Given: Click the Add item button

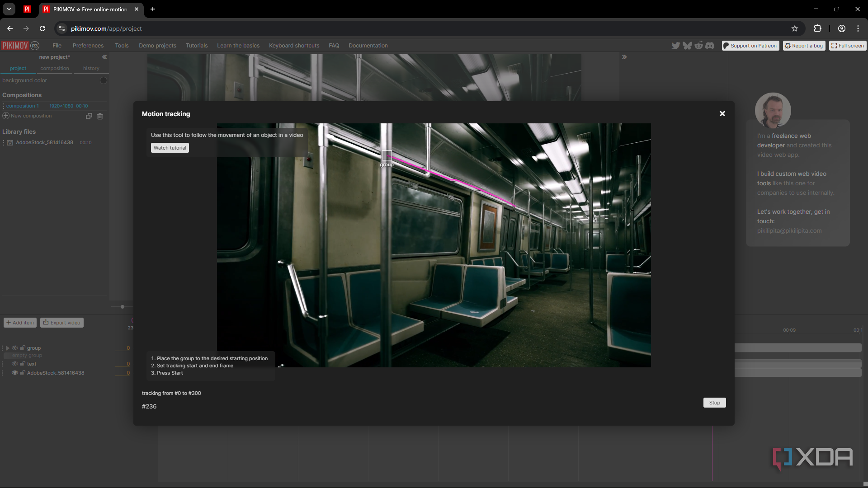Looking at the screenshot, I should pyautogui.click(x=20, y=323).
